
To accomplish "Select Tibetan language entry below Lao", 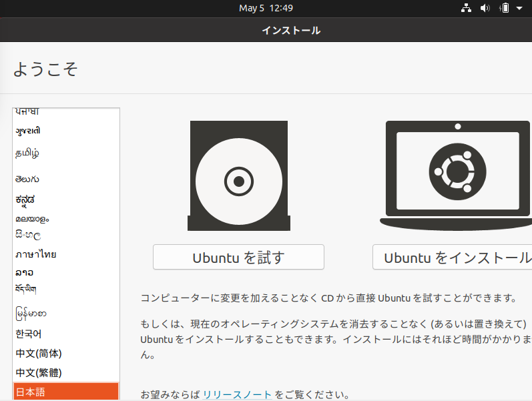I will pyautogui.click(x=66, y=289).
